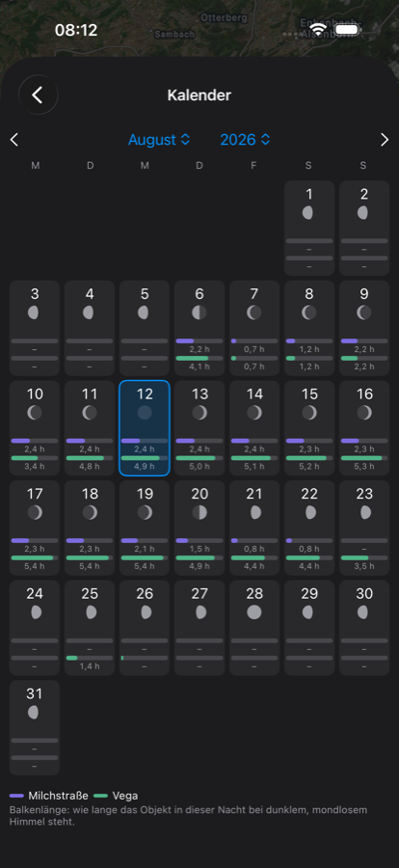Click the '4,8 h' value on day 11
Screen dimensions: 399x868
pyautogui.click(x=89, y=467)
